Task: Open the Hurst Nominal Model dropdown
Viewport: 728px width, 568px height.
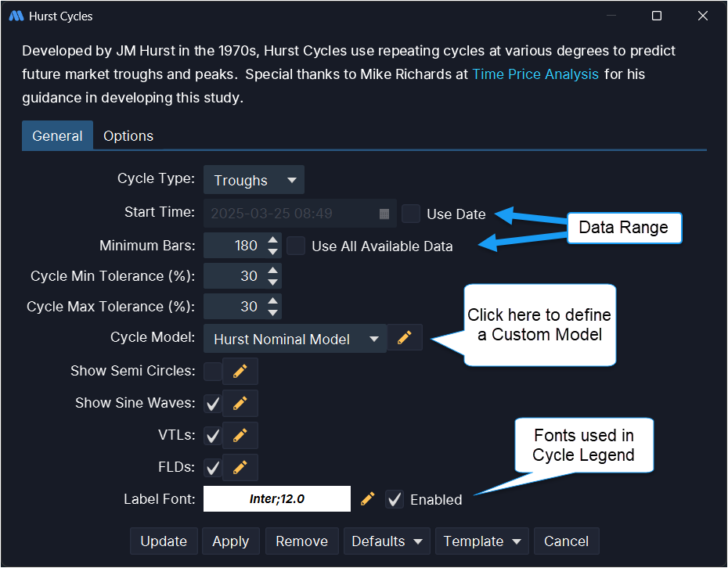Action: coord(295,339)
